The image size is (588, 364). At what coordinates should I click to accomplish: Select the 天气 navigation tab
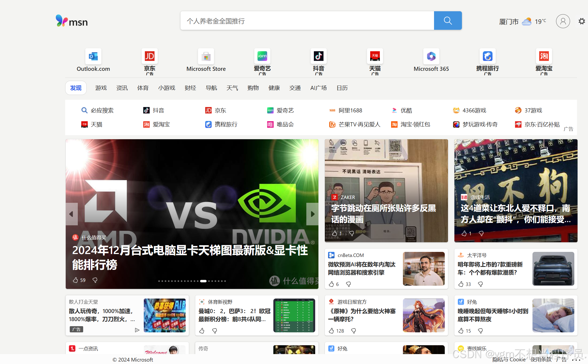point(232,88)
